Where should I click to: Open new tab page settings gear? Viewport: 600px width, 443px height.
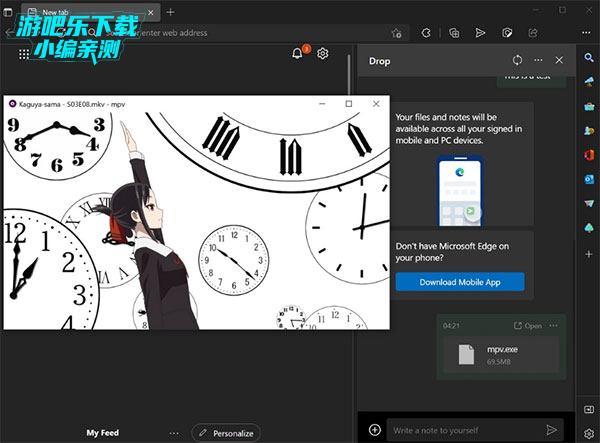click(323, 53)
